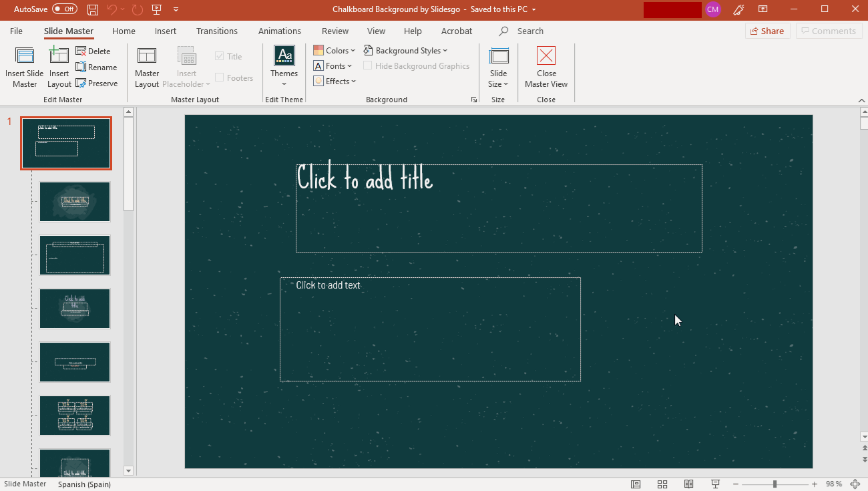868x491 pixels.
Task: Switch to the Animations tab
Action: point(279,31)
